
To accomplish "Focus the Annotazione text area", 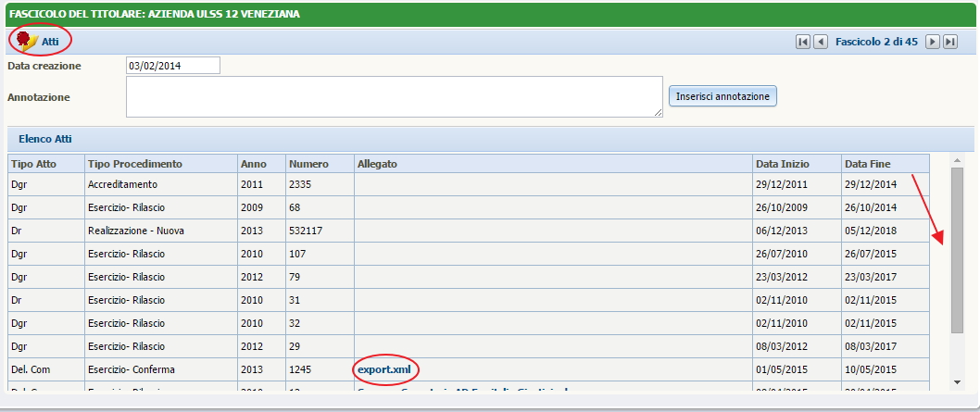I will click(x=394, y=96).
